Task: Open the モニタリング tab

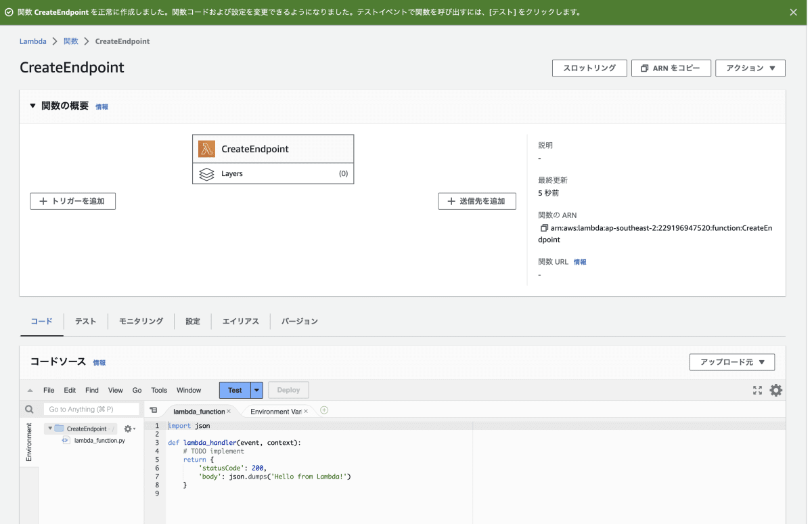Action: tap(141, 322)
